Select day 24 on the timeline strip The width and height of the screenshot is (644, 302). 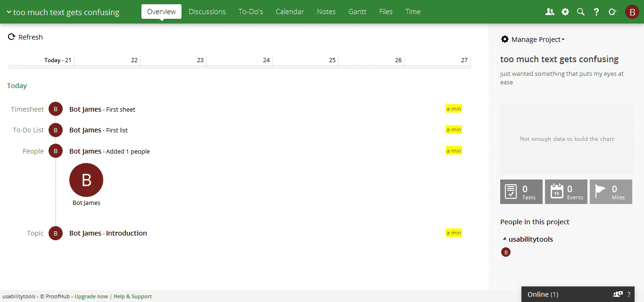(239, 60)
